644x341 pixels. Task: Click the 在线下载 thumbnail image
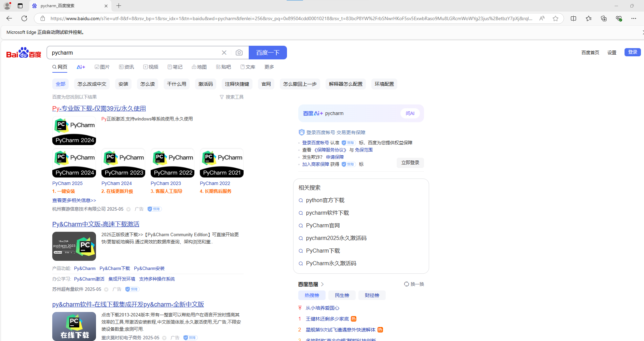point(74,326)
